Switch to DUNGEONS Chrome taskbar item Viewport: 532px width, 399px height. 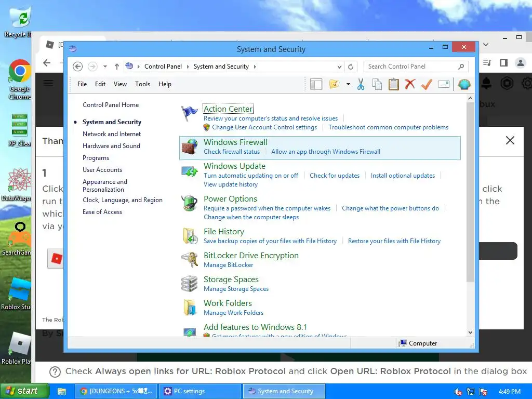click(x=116, y=391)
